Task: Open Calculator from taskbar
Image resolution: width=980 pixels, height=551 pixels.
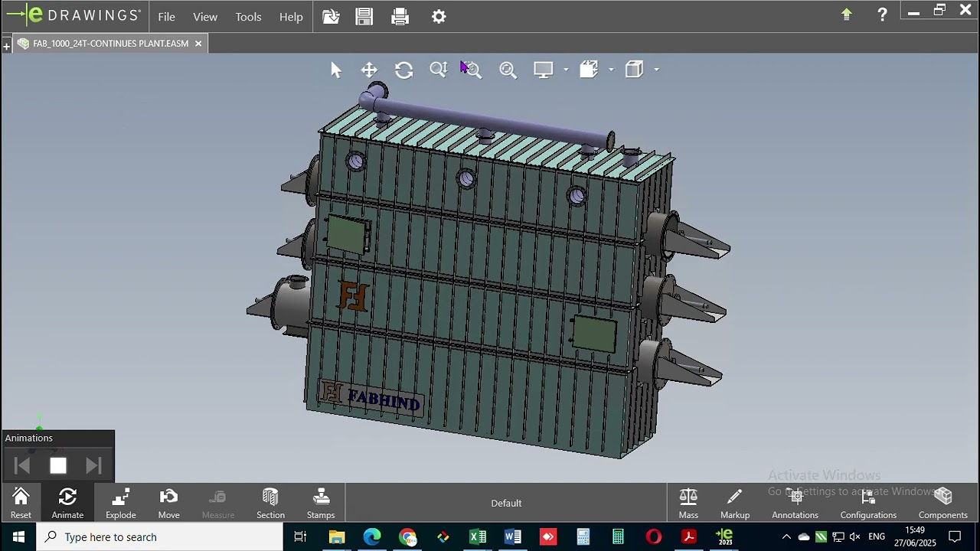Action: (x=618, y=537)
